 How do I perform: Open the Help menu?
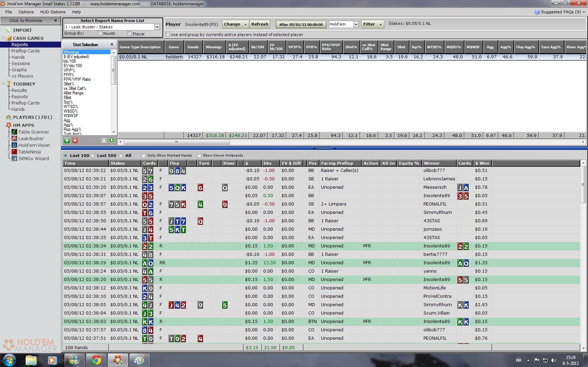(x=76, y=12)
